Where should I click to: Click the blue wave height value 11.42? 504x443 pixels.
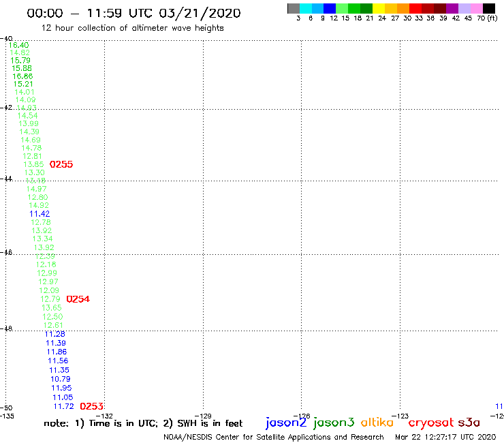(x=40, y=213)
